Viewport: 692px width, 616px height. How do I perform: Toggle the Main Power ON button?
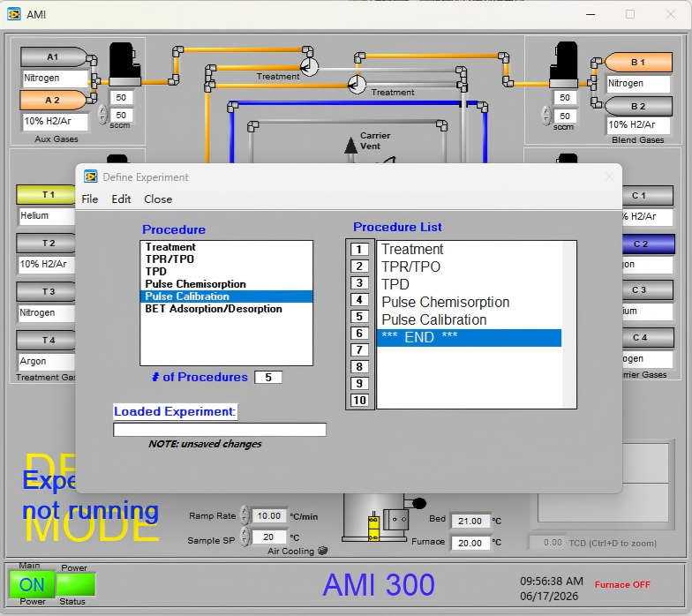tap(32, 584)
